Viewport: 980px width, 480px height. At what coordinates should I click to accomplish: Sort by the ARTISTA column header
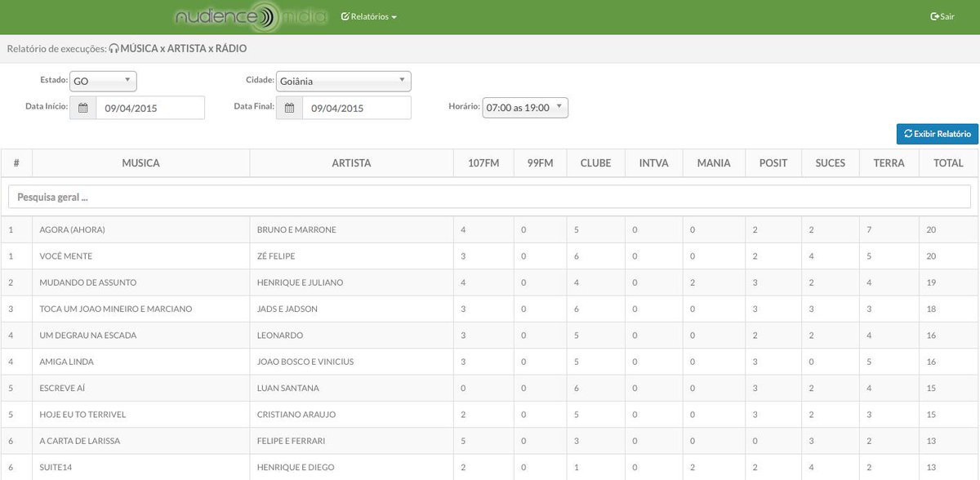351,163
